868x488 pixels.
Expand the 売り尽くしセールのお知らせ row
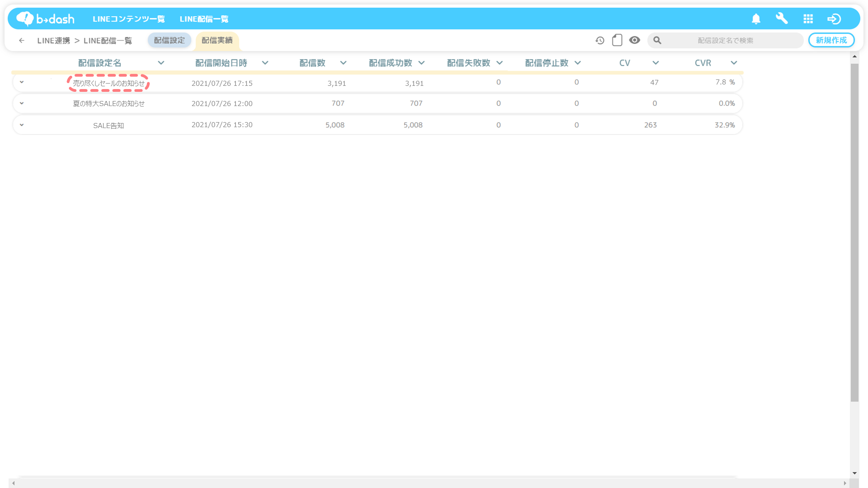tap(22, 82)
